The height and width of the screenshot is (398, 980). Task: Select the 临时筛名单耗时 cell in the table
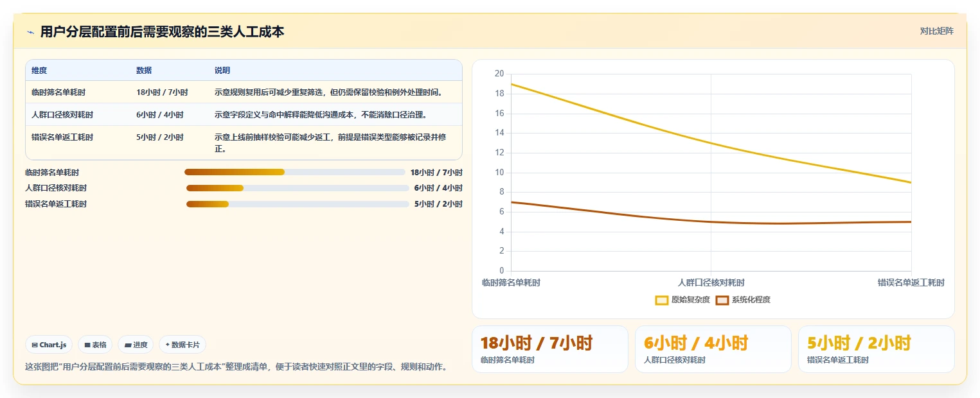pyautogui.click(x=58, y=92)
